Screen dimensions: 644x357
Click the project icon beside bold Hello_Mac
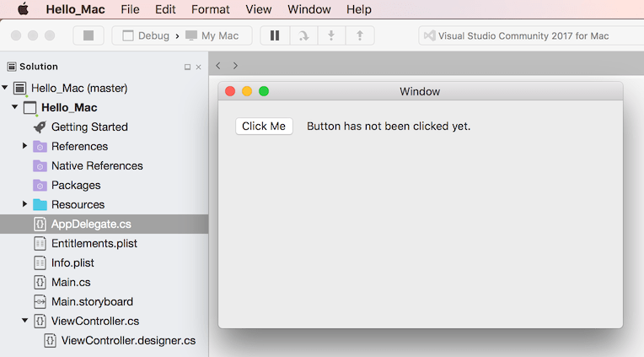tap(30, 107)
